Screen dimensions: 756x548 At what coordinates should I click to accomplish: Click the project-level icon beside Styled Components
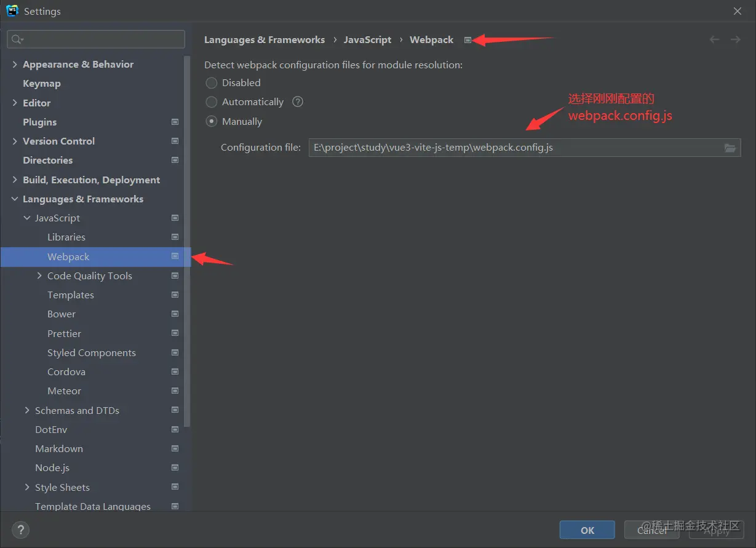click(x=175, y=352)
